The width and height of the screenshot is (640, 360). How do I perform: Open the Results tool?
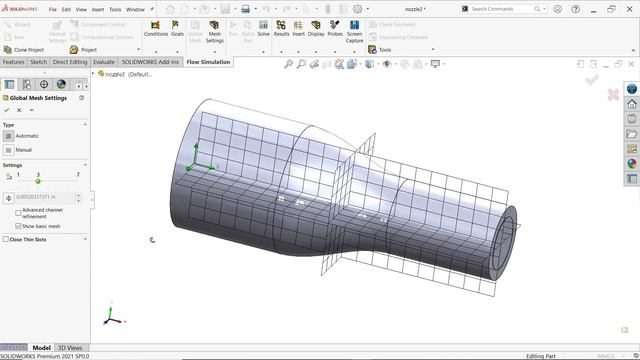coord(281,29)
